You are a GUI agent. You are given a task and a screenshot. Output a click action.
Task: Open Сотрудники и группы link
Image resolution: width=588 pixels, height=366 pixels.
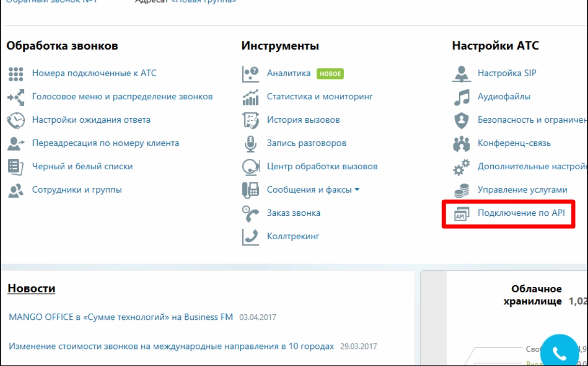(x=77, y=190)
